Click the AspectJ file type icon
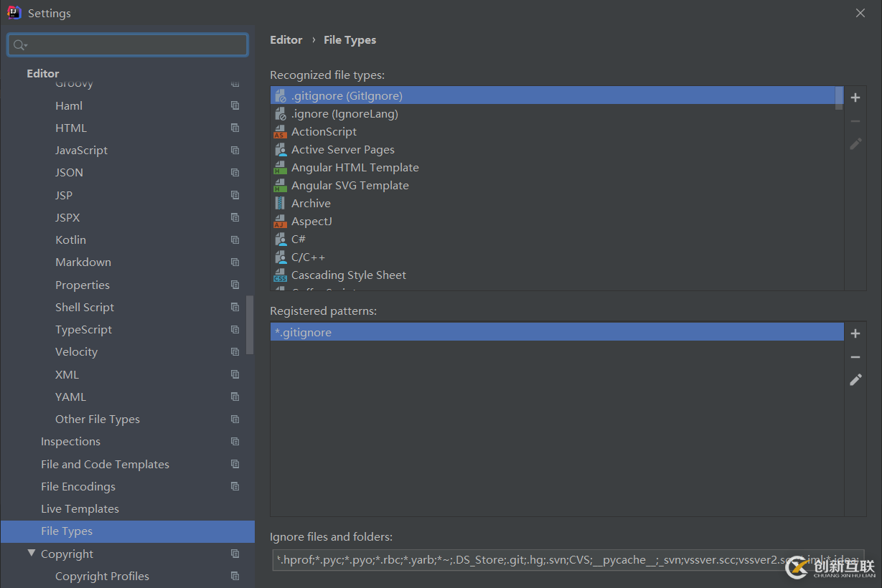The height and width of the screenshot is (588, 882). click(280, 222)
